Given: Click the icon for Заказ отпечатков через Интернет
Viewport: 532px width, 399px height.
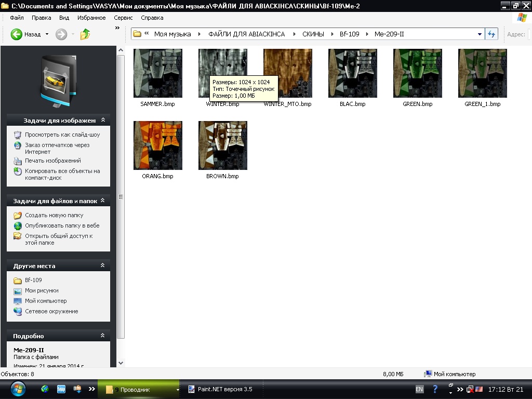Looking at the screenshot, I should [x=18, y=145].
